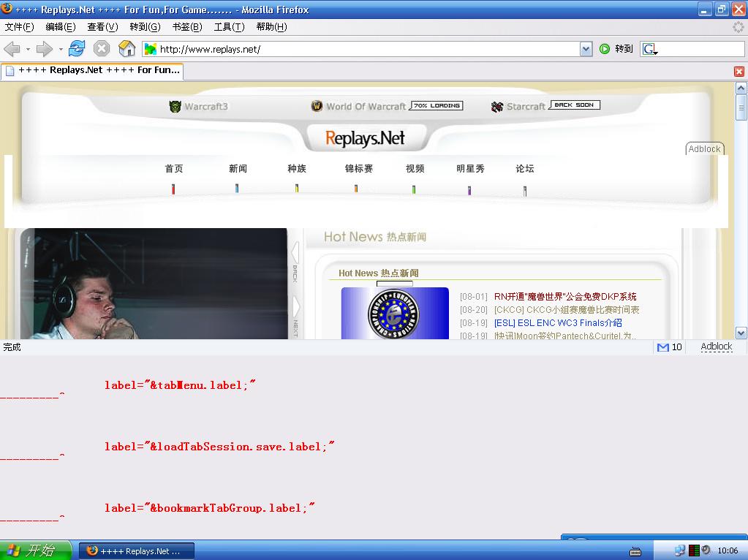Click Adblock in the status bar
The width and height of the screenshot is (748, 560).
(x=716, y=347)
